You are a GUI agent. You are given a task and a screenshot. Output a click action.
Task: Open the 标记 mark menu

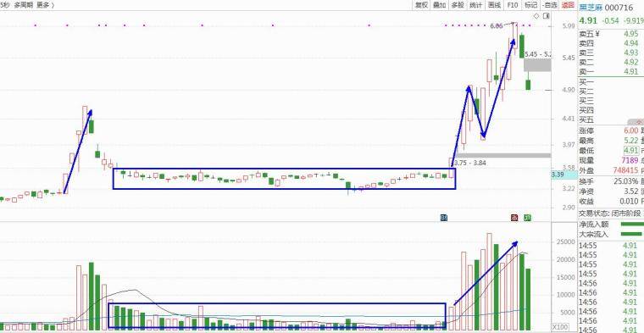[x=531, y=5]
